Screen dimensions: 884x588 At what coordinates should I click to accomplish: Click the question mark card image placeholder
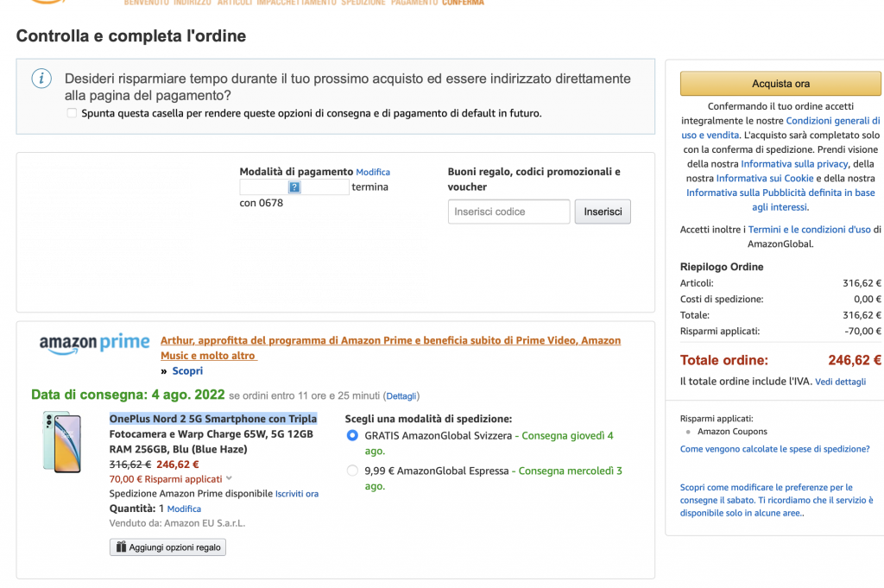pos(294,187)
